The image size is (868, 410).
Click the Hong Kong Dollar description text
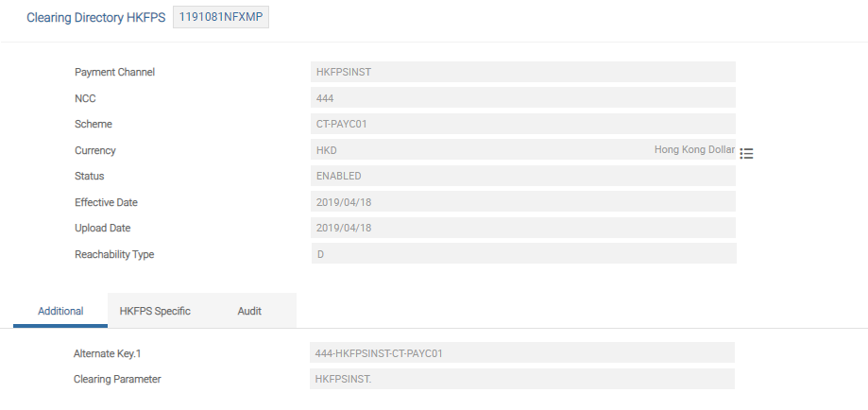[x=694, y=150]
